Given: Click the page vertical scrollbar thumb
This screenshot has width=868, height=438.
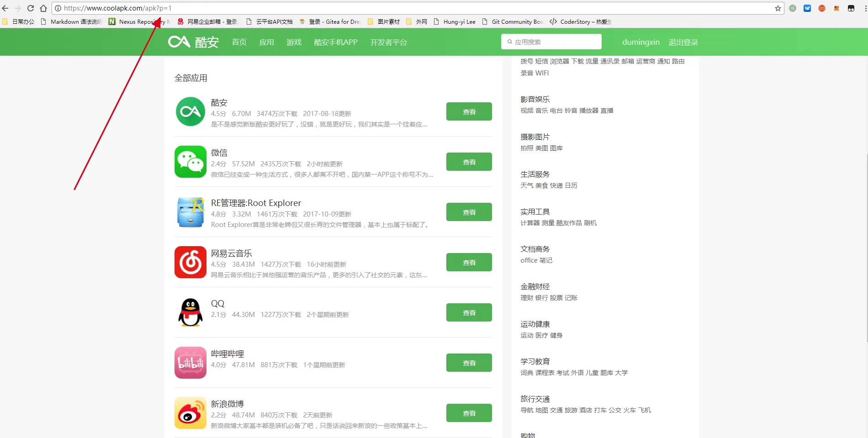Looking at the screenshot, I should [866, 248].
